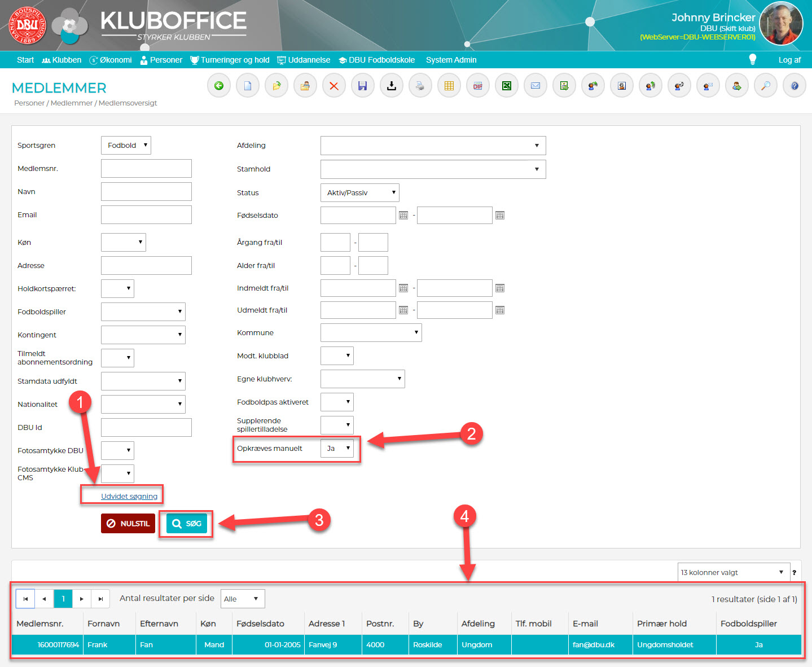Open the Sportsgren Fodbold dropdown
Viewport: 812px width, 667px height.
[x=126, y=145]
